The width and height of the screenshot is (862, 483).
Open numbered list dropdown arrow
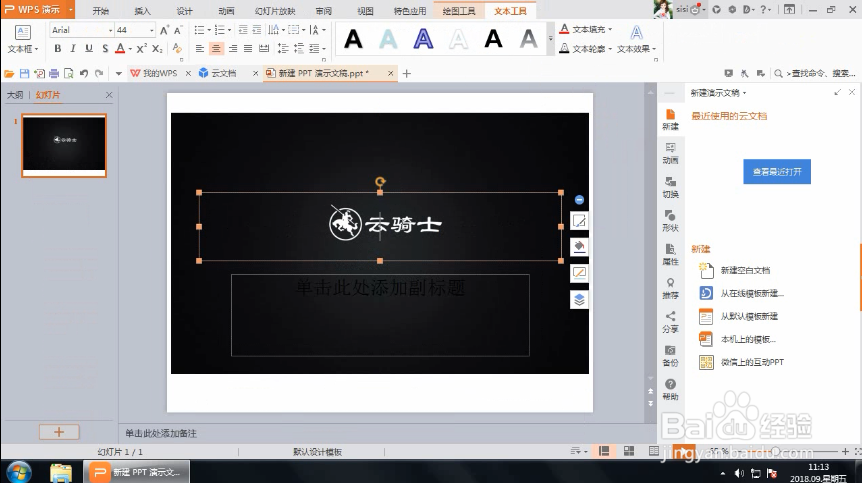(229, 30)
